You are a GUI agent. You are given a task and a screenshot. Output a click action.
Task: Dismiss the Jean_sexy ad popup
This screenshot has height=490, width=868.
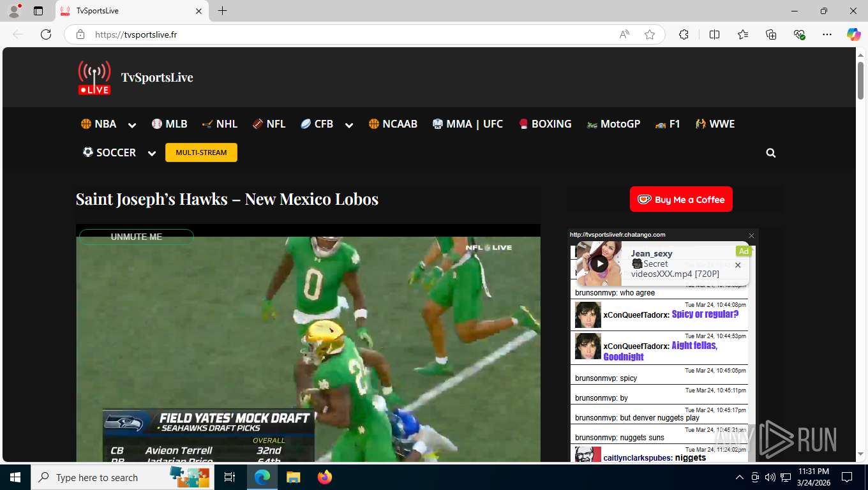pyautogui.click(x=738, y=265)
